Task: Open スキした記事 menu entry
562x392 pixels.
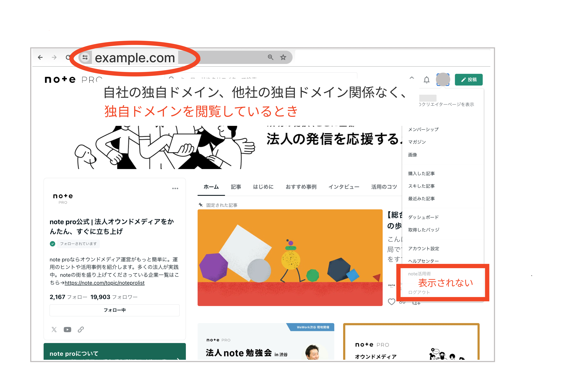Action: (x=421, y=186)
